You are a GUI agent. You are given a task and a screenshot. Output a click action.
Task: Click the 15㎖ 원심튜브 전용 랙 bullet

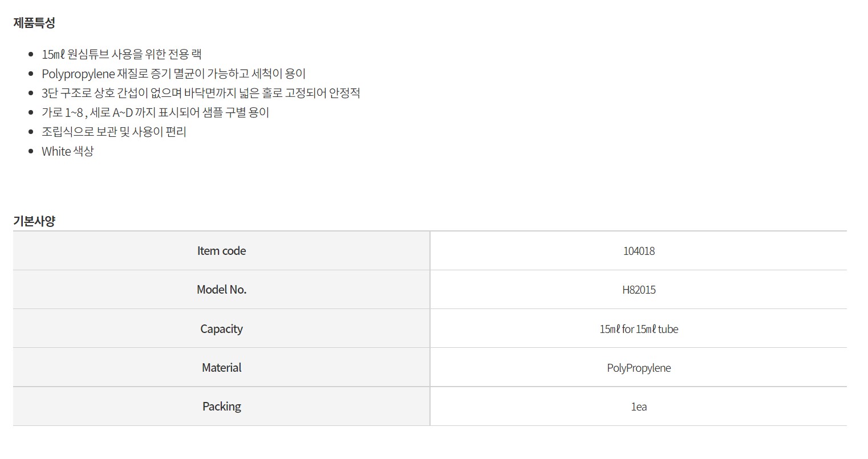click(121, 54)
